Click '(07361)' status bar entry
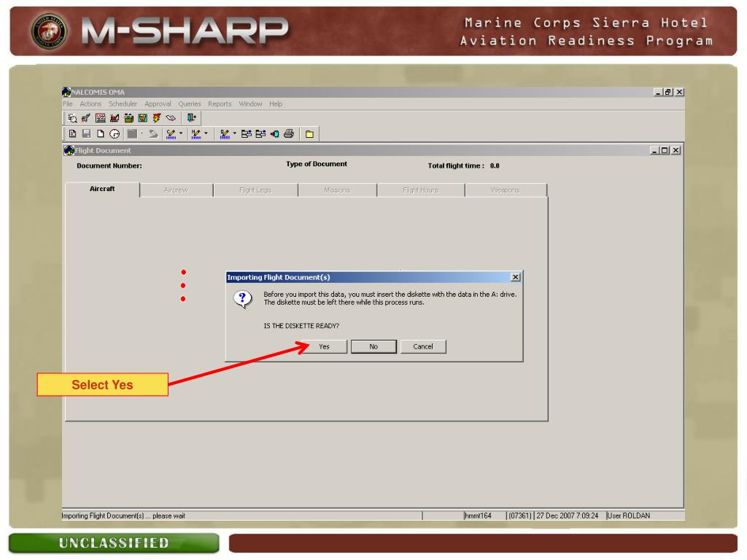Viewport: 747px width, 560px height. tap(519, 516)
